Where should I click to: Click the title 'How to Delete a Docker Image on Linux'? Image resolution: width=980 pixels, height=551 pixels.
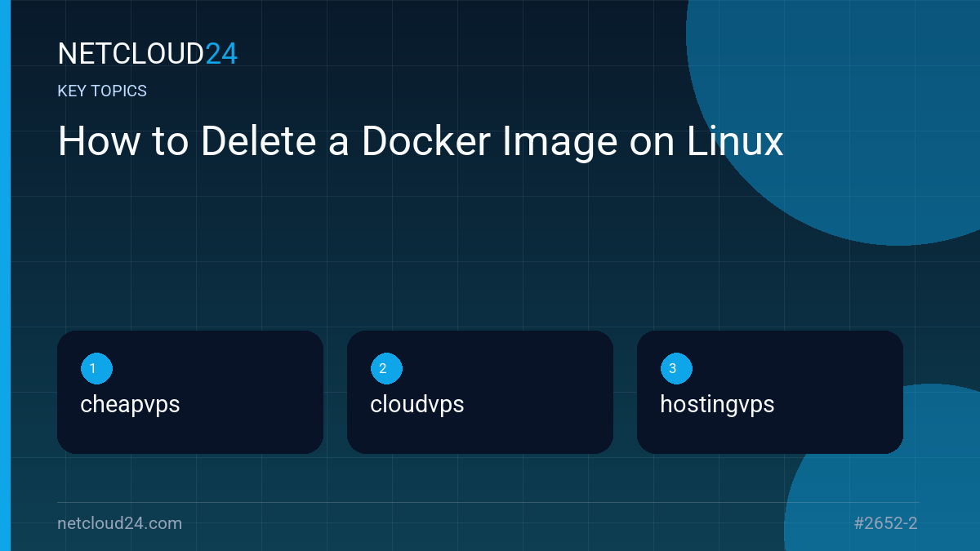tap(421, 142)
